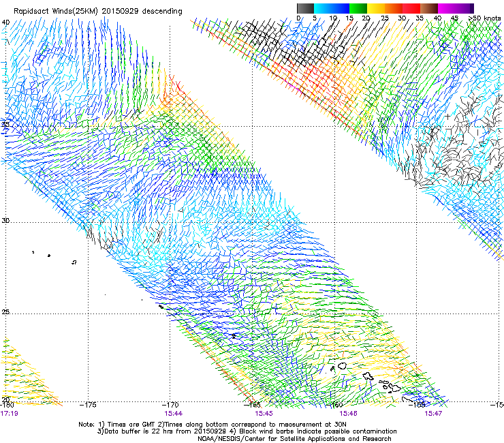Click the purple time stamp 15:44
Image resolution: width=504 pixels, height=443 pixels.
coord(173,414)
